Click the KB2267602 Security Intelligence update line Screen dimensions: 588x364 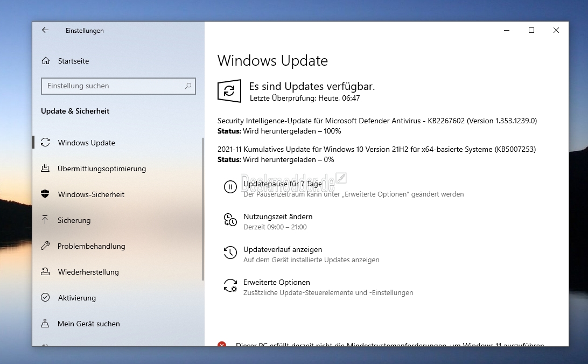pos(377,121)
